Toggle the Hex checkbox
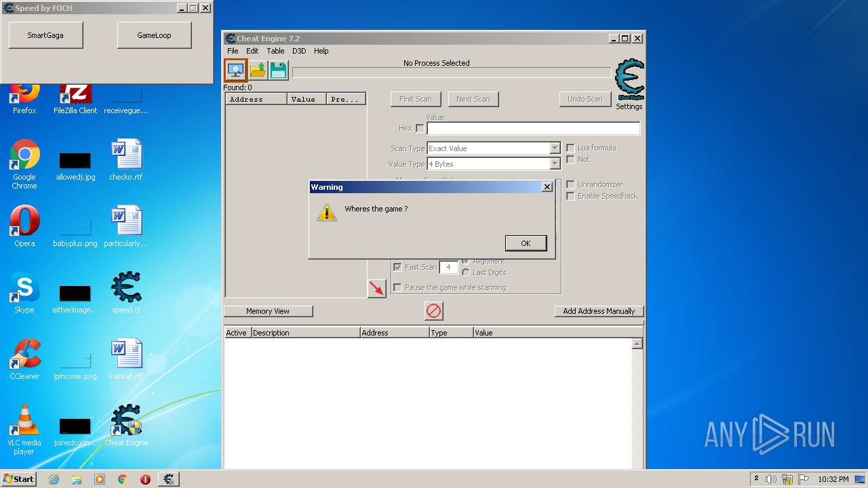The height and width of the screenshot is (488, 868). tap(420, 128)
